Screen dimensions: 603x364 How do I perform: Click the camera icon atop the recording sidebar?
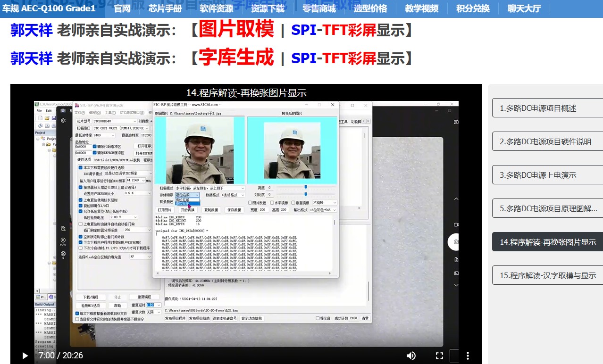tap(63, 110)
